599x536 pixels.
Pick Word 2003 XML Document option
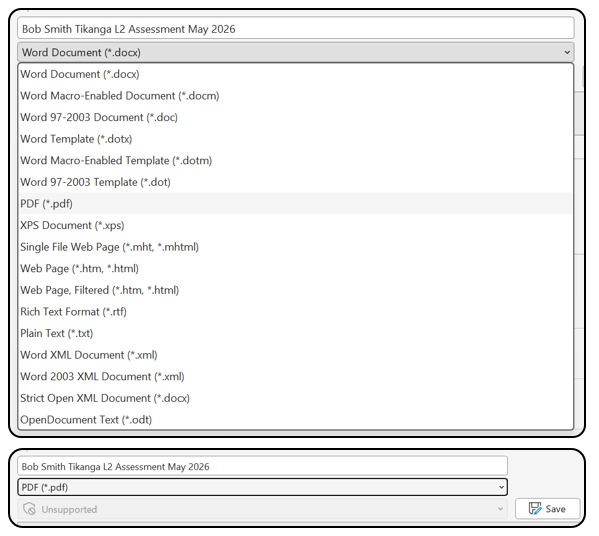(x=296, y=376)
